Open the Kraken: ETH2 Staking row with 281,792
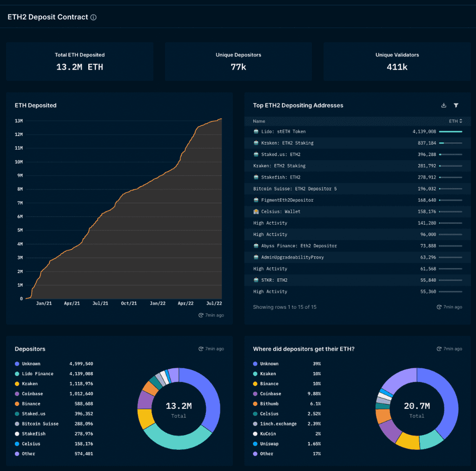The image size is (476, 471). 357,165
